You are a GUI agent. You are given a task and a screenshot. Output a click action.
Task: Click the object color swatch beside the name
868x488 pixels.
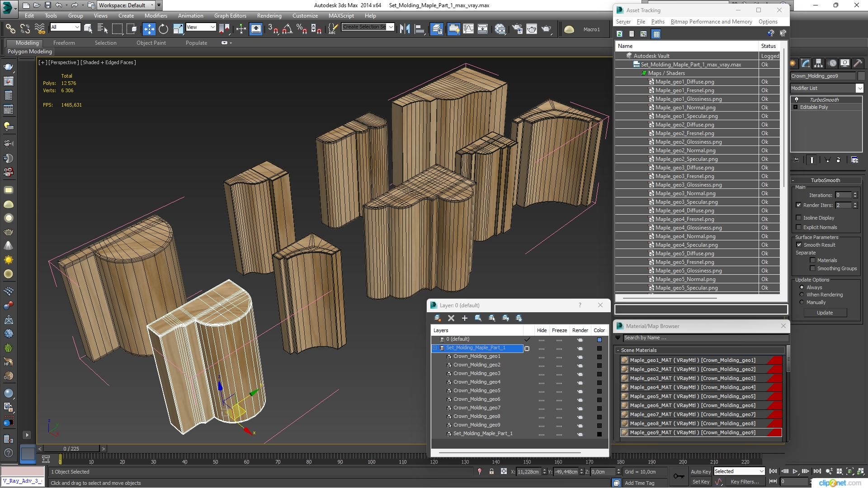point(861,76)
